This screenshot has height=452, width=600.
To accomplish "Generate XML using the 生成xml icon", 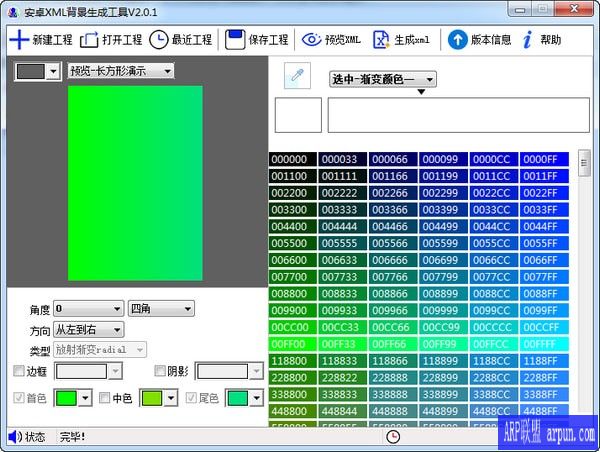I will pyautogui.click(x=381, y=40).
